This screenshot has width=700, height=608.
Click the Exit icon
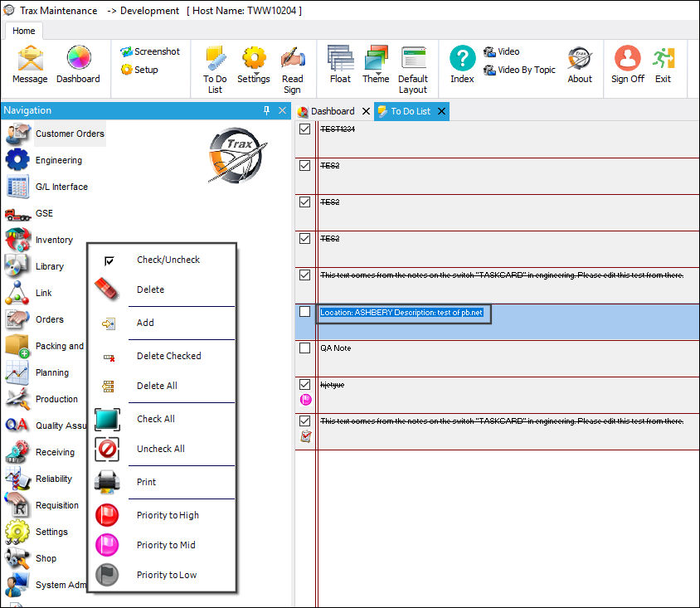click(663, 65)
